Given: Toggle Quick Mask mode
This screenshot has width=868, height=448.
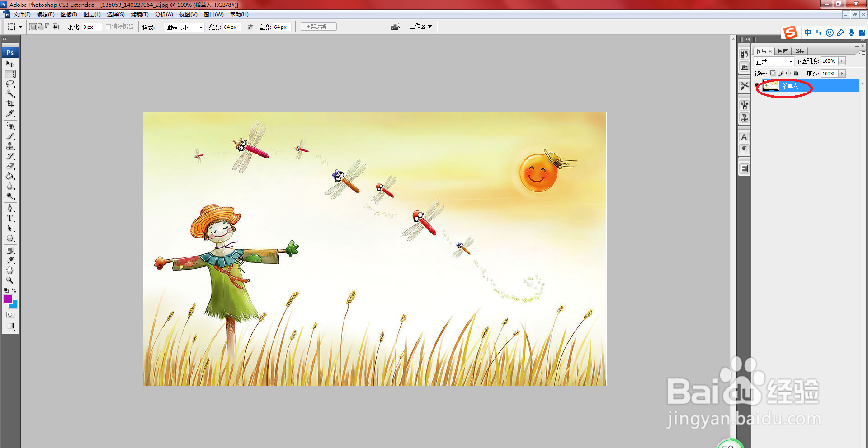Looking at the screenshot, I should [x=10, y=315].
